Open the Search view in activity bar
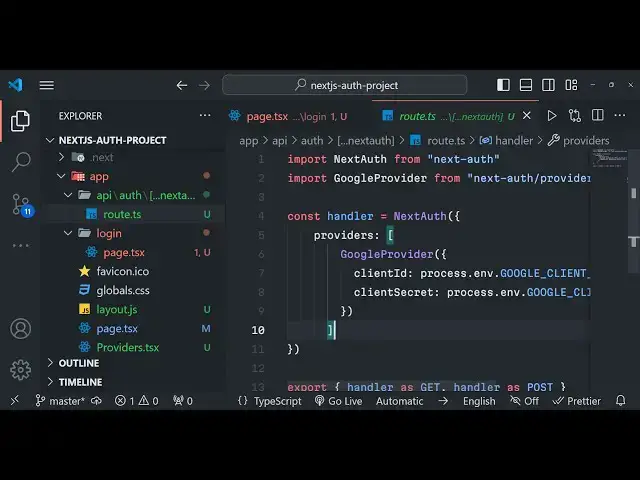The height and width of the screenshot is (480, 640). pos(21,162)
